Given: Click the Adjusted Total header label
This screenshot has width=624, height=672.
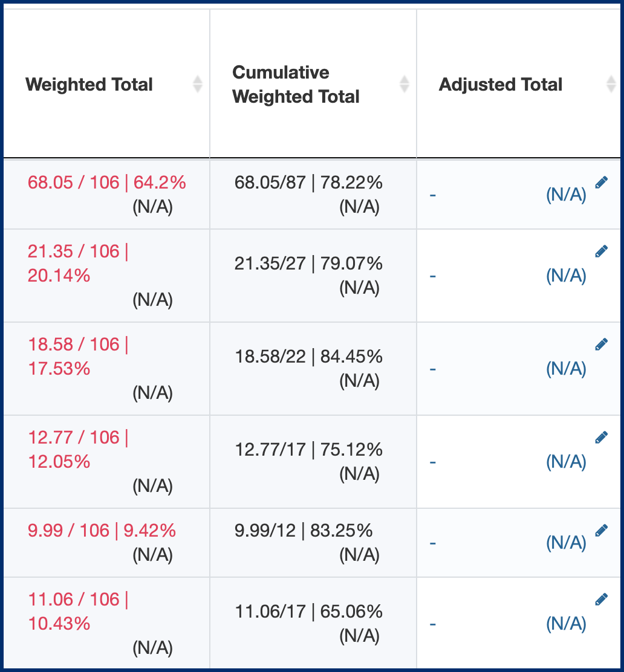Looking at the screenshot, I should (x=501, y=85).
